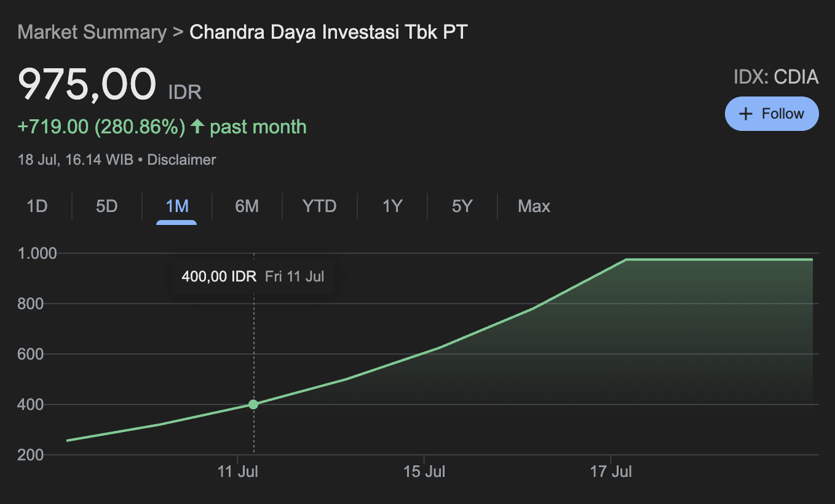Viewport: 835px width, 504px height.
Task: Select the highlighted data point on chart
Action: pos(253,404)
